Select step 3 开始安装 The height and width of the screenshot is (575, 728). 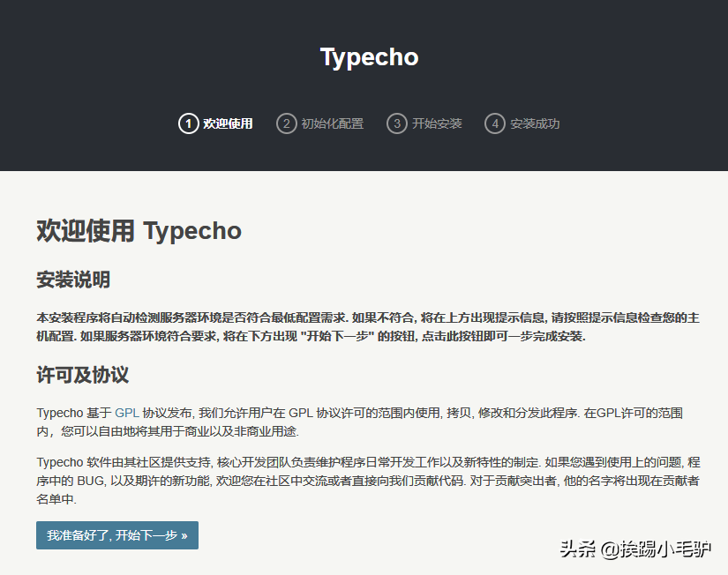pos(424,123)
